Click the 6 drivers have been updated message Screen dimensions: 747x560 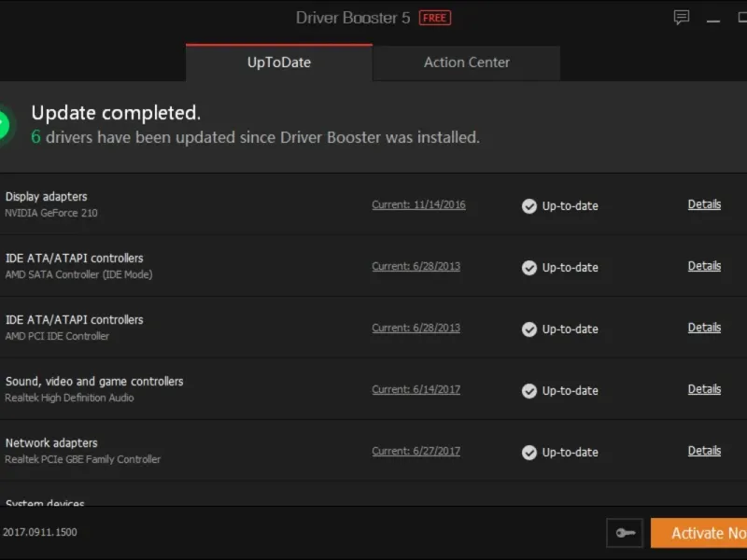click(x=255, y=137)
